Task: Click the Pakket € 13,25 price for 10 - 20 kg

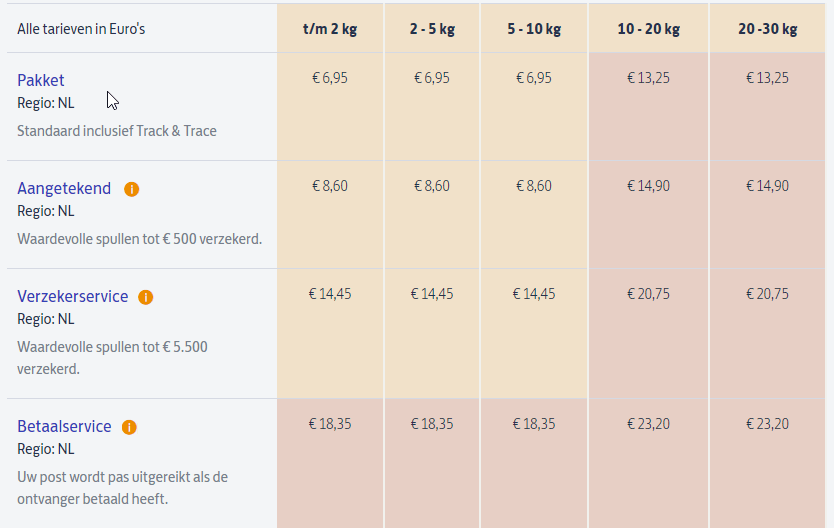Action: point(648,78)
